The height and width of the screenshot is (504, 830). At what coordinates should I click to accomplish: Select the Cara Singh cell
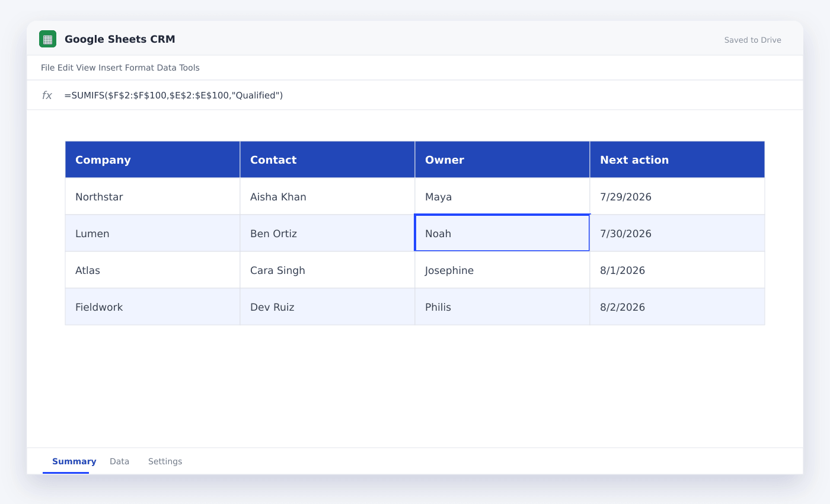tap(327, 270)
